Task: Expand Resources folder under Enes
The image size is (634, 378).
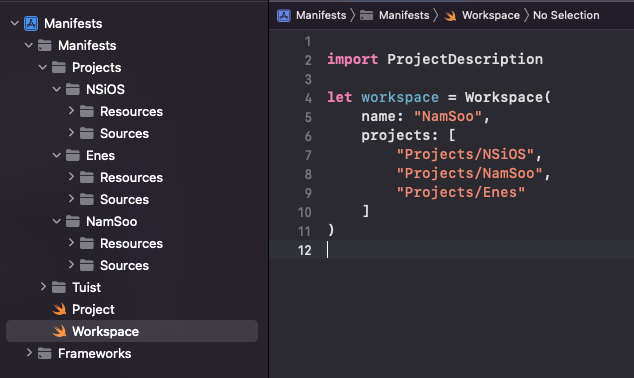Action: [71, 177]
